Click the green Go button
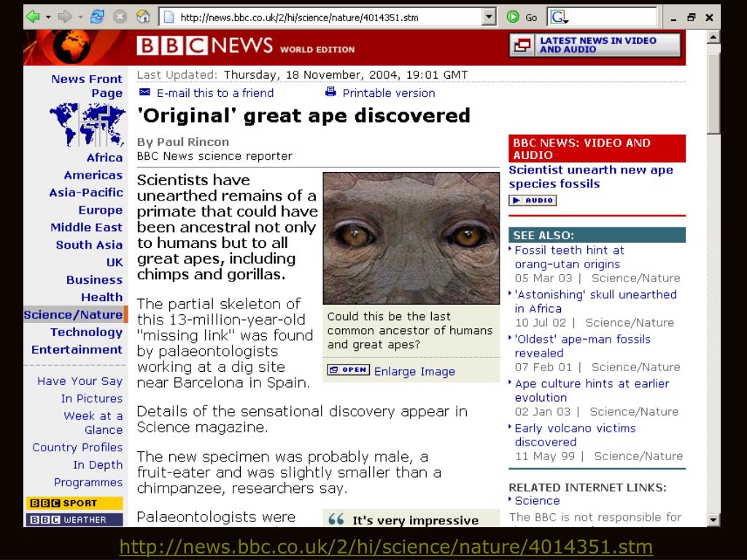This screenshot has width=747, height=560. point(522,17)
